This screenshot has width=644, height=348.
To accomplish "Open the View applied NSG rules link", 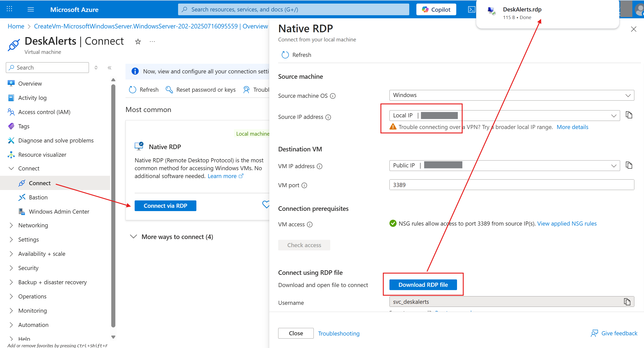I will tap(567, 223).
